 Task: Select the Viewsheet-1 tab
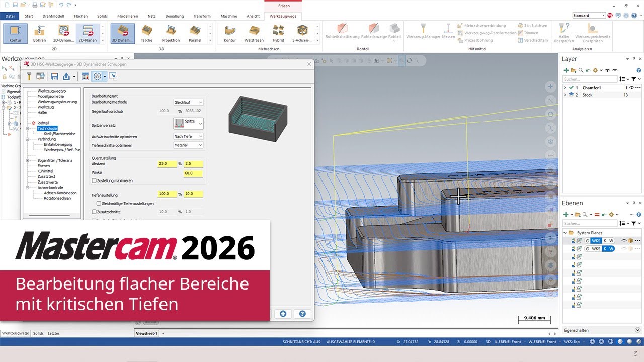[x=146, y=333]
